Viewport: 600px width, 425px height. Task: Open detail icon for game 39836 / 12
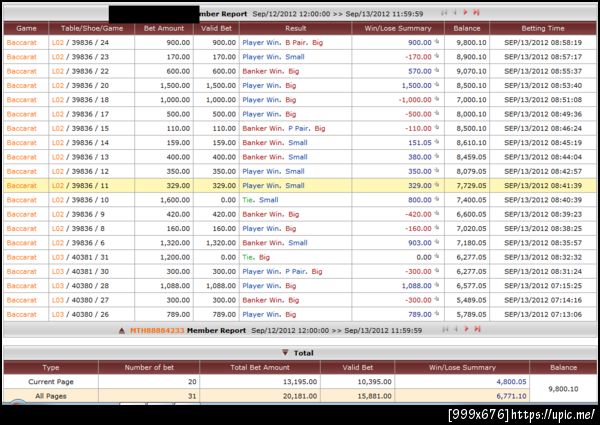pos(437,171)
